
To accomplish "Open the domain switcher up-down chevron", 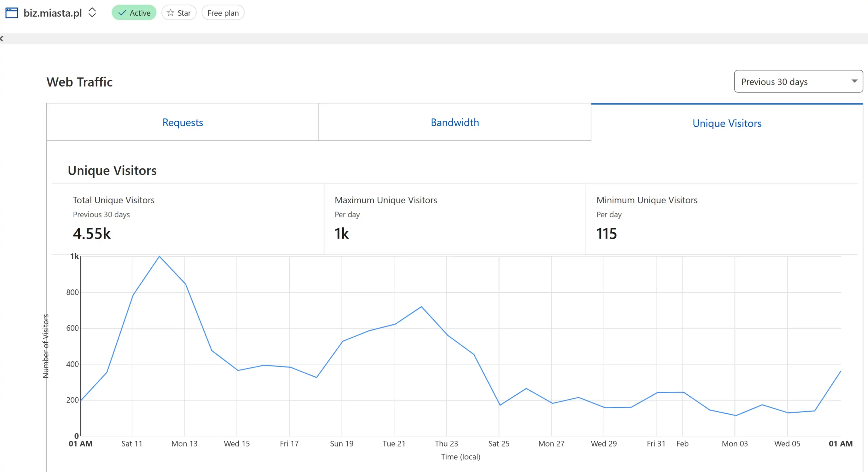I will 92,13.
